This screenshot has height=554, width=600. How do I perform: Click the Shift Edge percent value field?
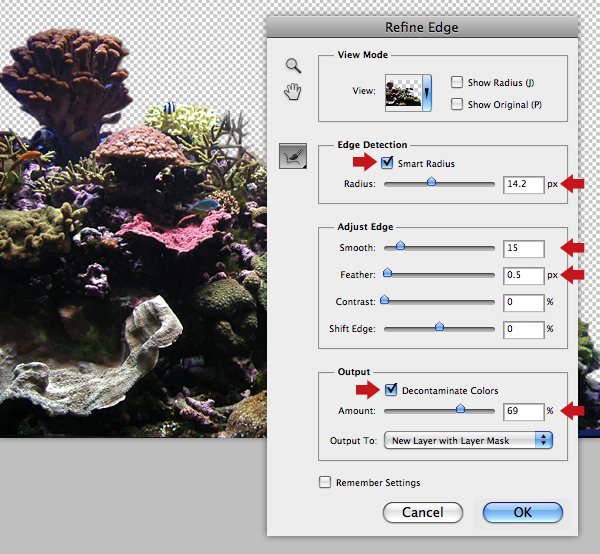click(523, 329)
